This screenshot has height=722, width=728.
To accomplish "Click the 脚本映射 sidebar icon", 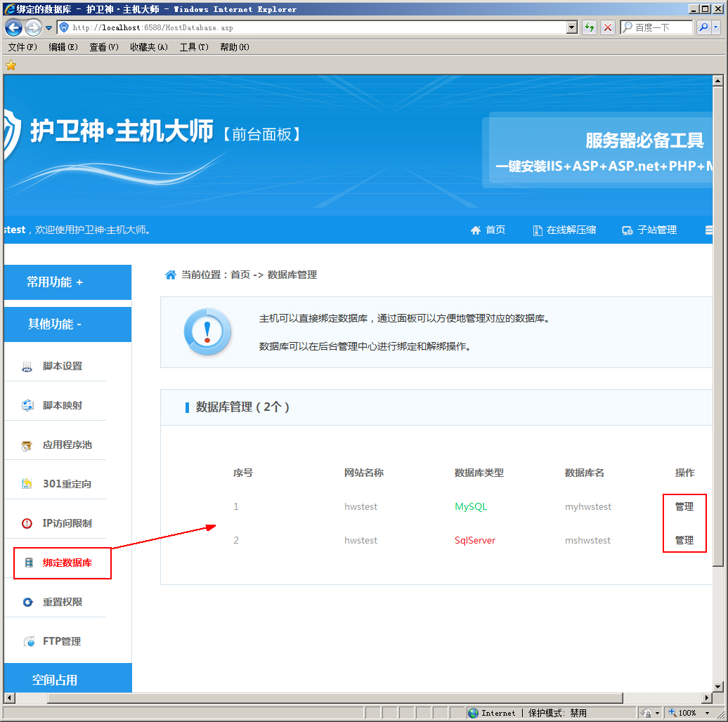I will [x=27, y=406].
